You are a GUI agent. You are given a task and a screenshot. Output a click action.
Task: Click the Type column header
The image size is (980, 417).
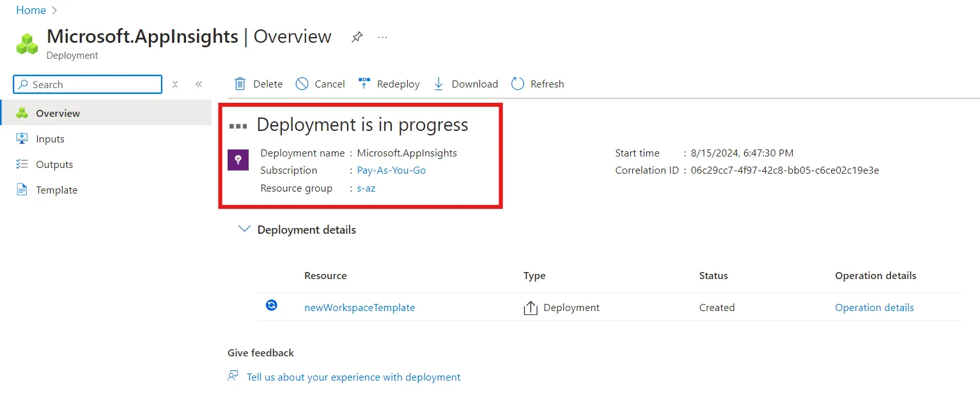coord(534,276)
